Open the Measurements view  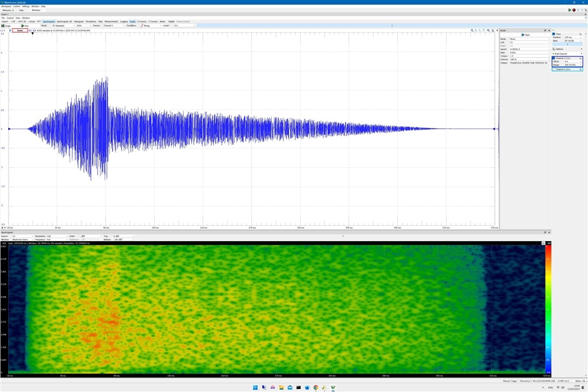(111, 22)
